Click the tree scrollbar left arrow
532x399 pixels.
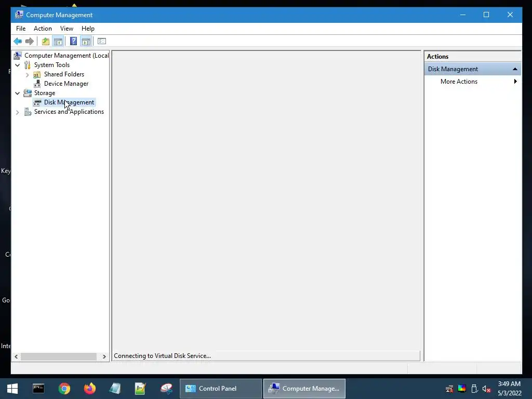16,356
